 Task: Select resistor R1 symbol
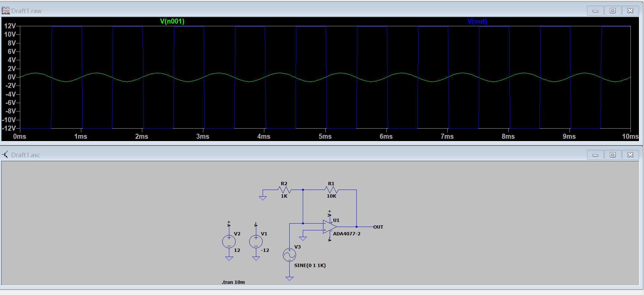coord(331,190)
